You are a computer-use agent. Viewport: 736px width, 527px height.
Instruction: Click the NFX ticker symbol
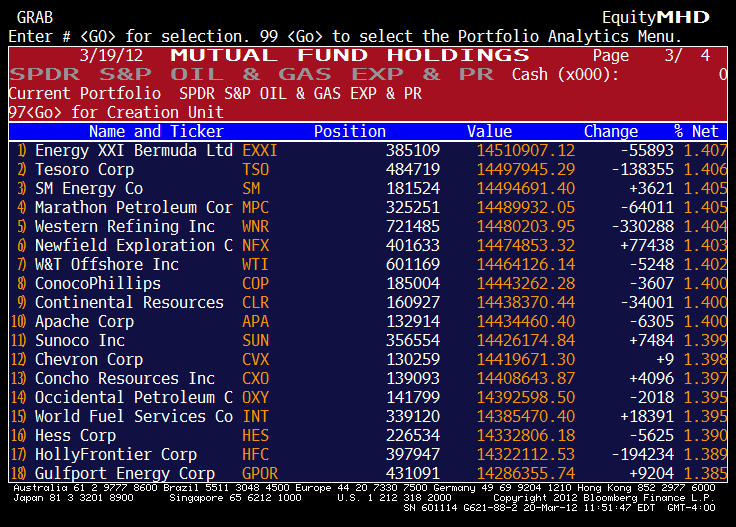pyautogui.click(x=255, y=245)
